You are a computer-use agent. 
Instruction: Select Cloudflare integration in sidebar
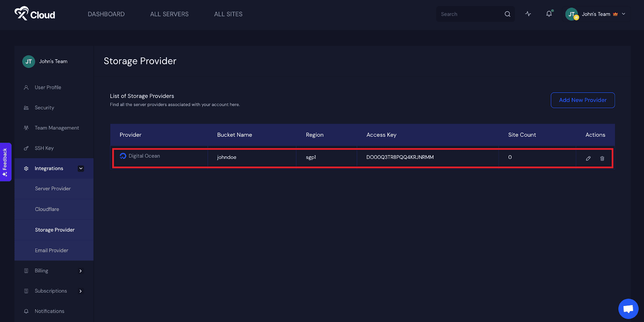(47, 209)
